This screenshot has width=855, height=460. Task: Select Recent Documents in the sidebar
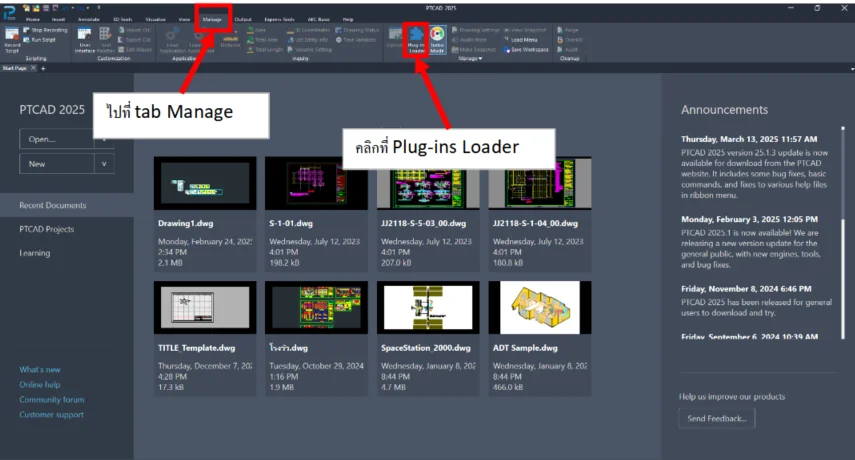[x=67, y=205]
